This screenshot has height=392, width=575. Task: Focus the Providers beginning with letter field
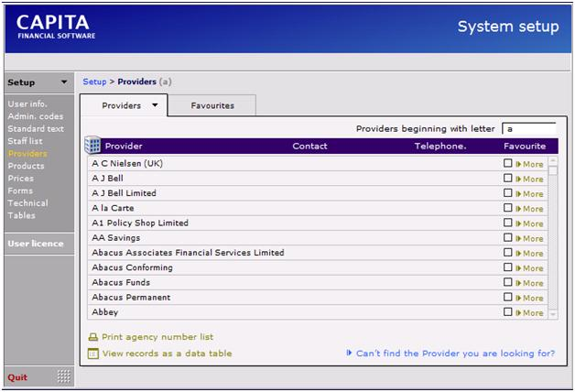coord(528,129)
